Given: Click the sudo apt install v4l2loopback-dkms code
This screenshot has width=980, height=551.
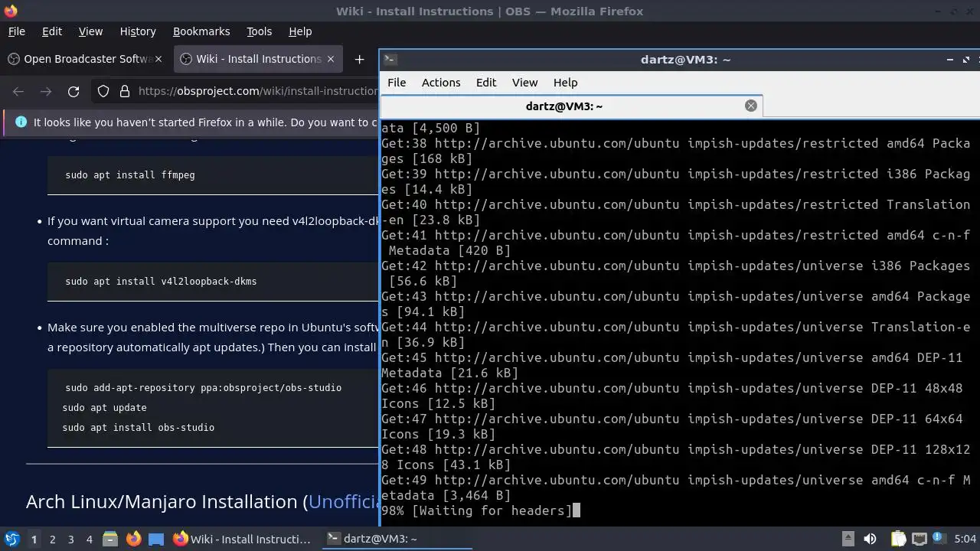Looking at the screenshot, I should tap(161, 281).
